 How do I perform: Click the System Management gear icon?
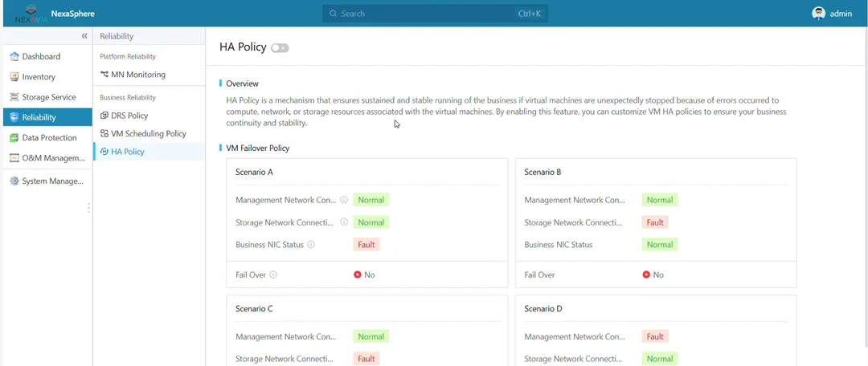(14, 181)
